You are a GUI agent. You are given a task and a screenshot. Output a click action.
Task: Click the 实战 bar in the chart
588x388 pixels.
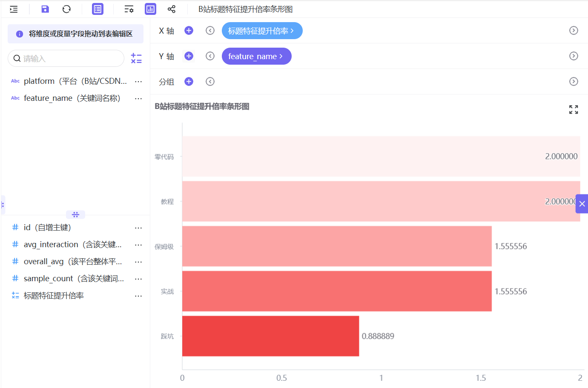337,291
